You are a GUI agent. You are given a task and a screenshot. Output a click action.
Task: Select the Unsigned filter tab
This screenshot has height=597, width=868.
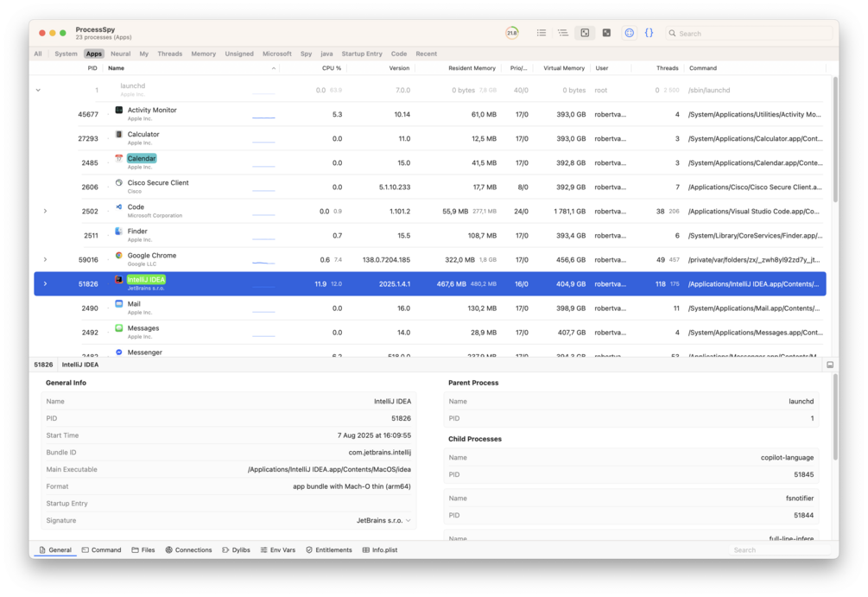pyautogui.click(x=239, y=54)
